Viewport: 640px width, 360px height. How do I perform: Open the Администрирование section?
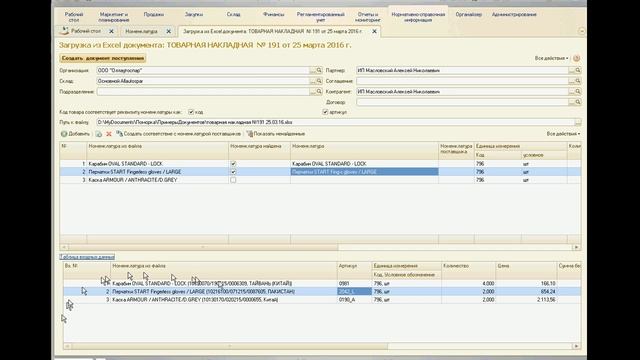514,14
